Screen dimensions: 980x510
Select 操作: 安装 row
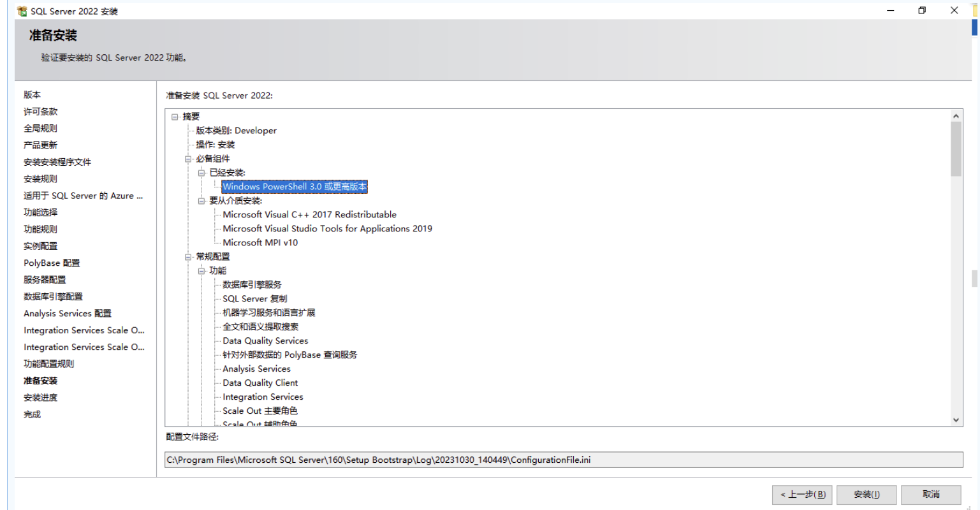(215, 145)
